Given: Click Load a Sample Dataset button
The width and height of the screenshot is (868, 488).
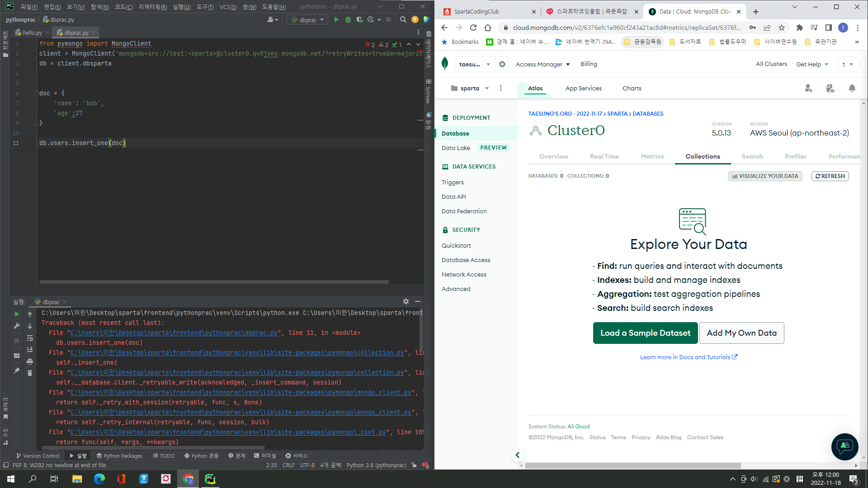Looking at the screenshot, I should pos(645,333).
